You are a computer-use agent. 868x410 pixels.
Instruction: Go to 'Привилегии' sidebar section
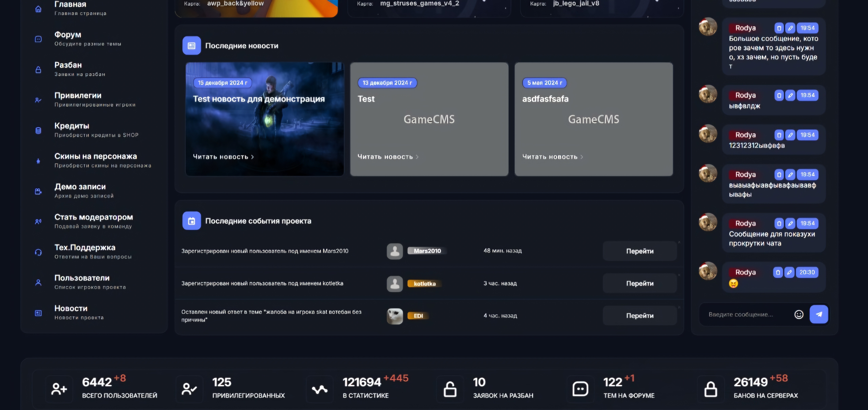78,96
